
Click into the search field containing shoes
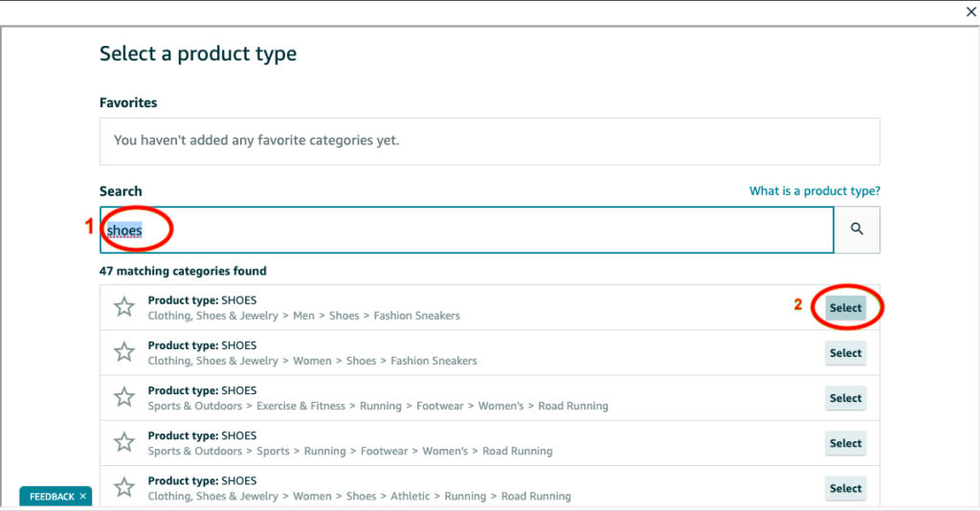(479, 231)
